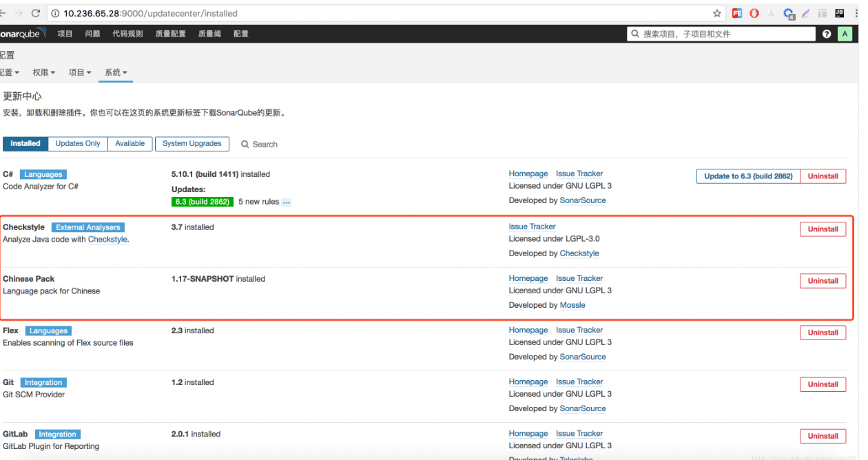This screenshot has width=868, height=460.
Task: Reload the page with the refresh icon
Action: 36,13
